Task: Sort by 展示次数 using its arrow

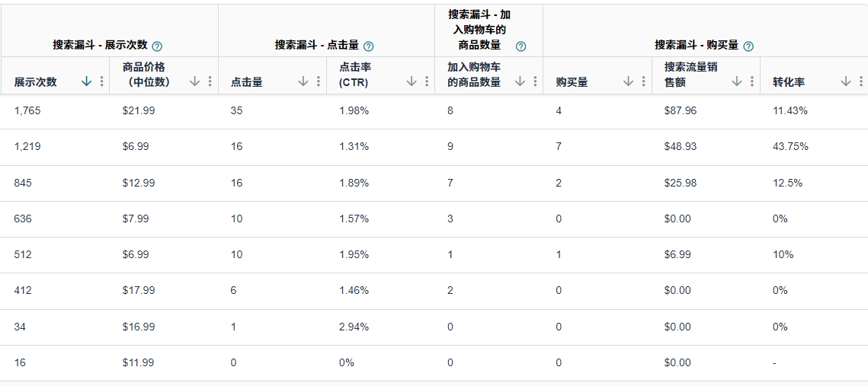Action: pyautogui.click(x=87, y=81)
